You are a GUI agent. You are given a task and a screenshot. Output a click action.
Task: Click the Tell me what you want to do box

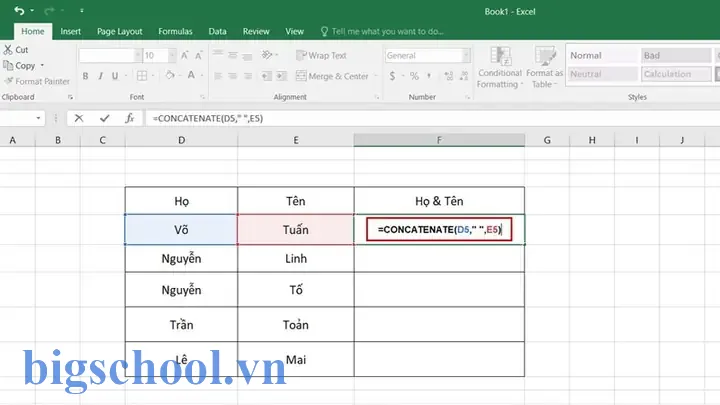click(x=382, y=31)
